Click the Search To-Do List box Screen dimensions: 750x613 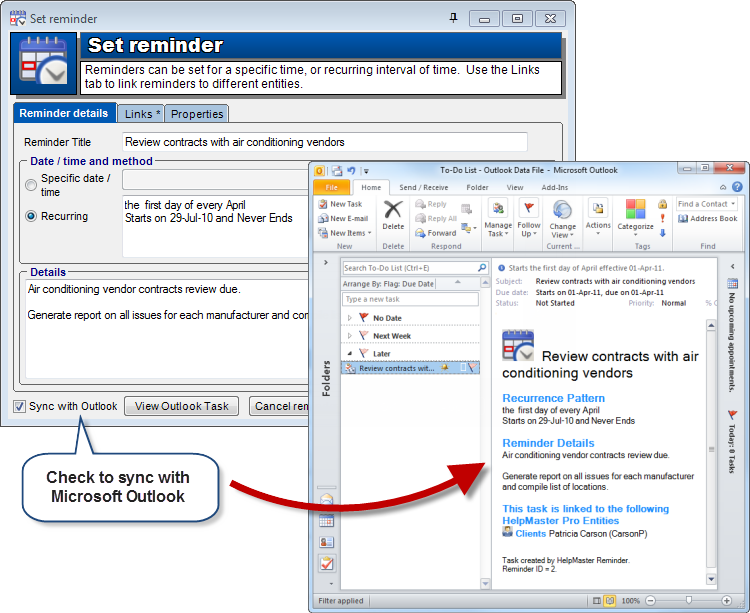point(410,268)
